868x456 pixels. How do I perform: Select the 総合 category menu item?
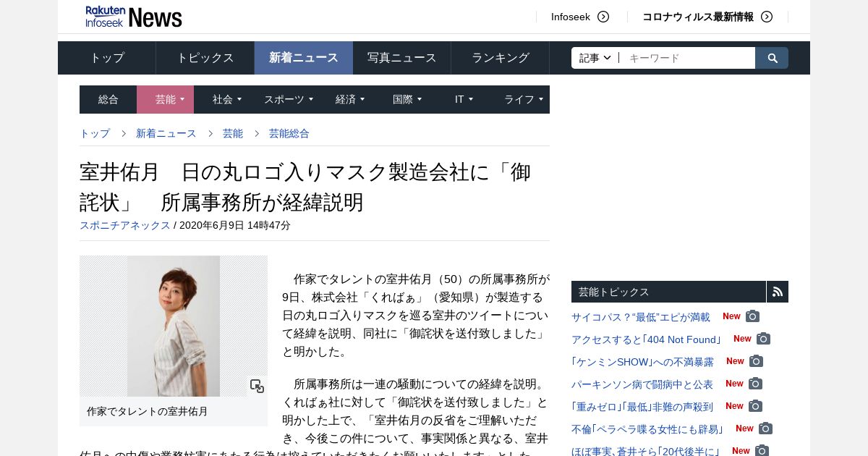[109, 99]
